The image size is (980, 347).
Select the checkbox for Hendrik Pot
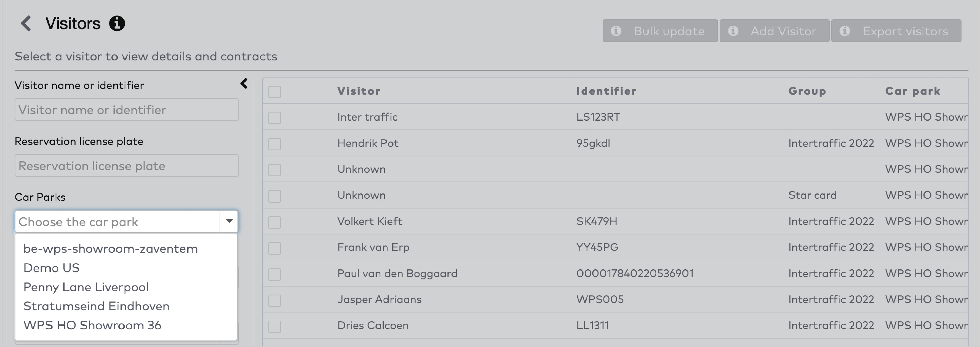[274, 143]
